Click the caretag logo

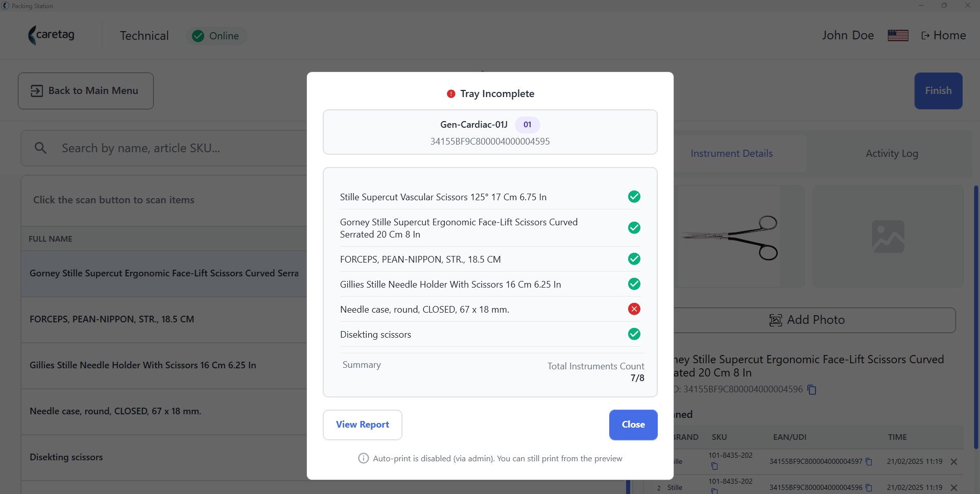pos(52,35)
